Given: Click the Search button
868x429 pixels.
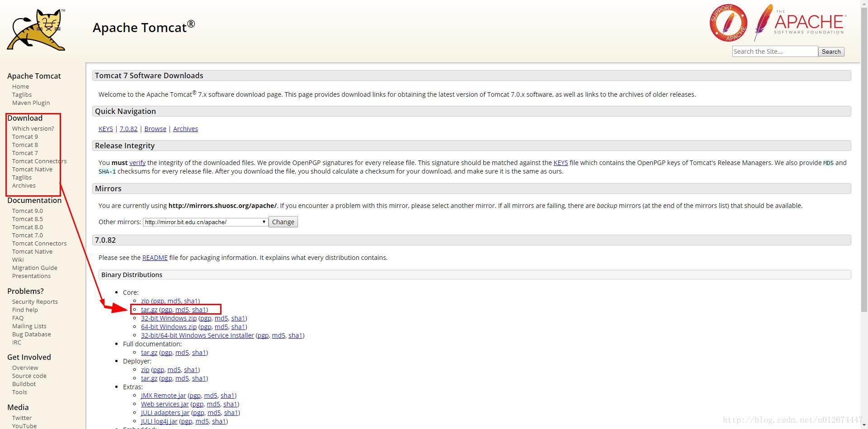Looking at the screenshot, I should pyautogui.click(x=831, y=52).
